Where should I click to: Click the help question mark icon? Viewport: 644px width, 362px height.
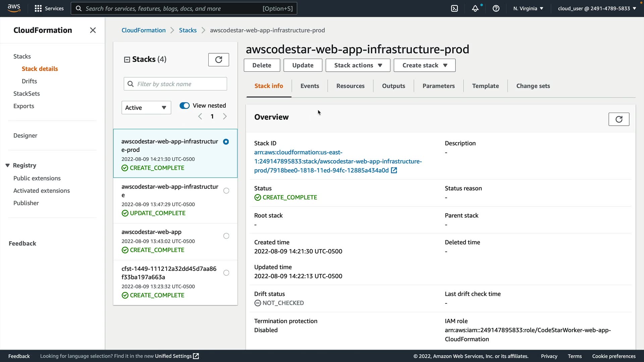(496, 8)
